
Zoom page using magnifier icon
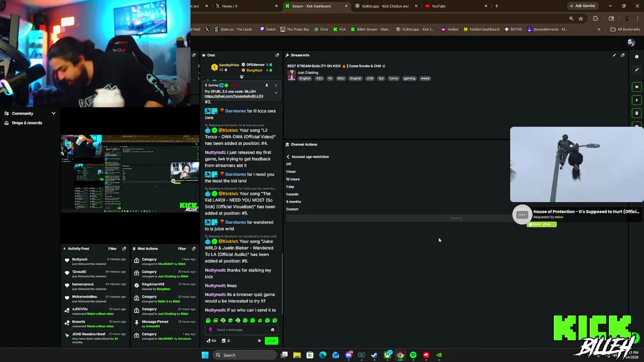point(571,19)
